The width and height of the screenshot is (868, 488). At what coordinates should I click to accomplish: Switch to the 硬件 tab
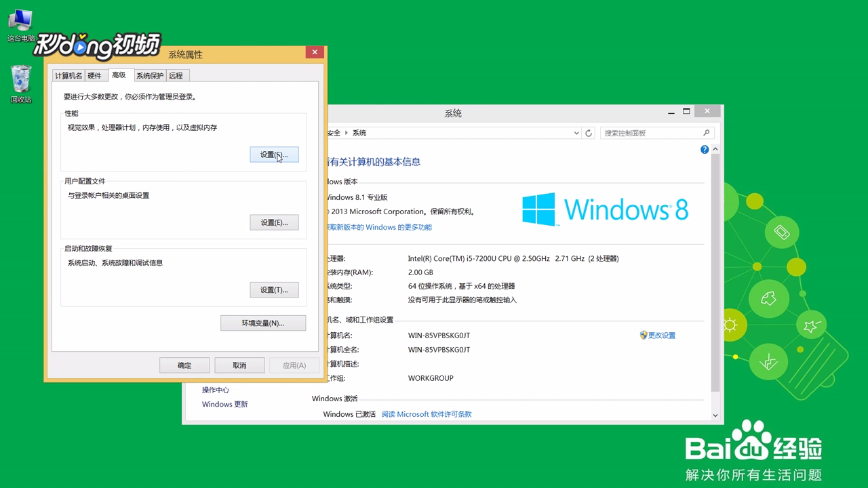pyautogui.click(x=95, y=76)
